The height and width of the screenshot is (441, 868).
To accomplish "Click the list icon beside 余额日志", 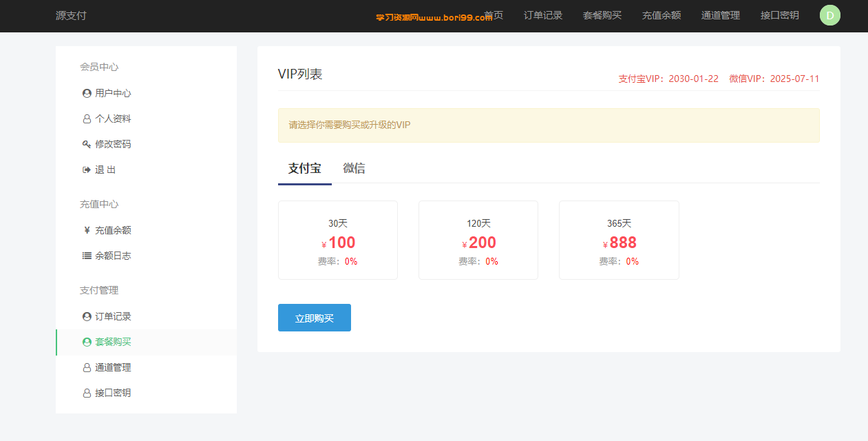I will [87, 256].
